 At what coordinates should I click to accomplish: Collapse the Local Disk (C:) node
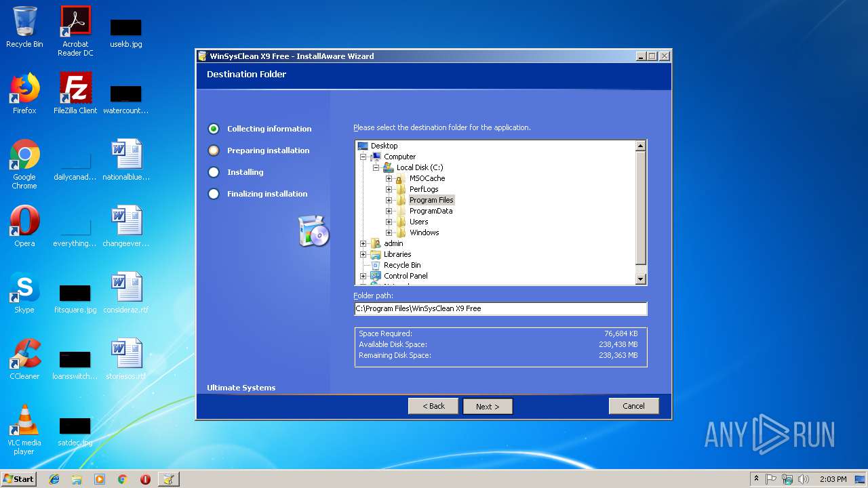click(376, 167)
